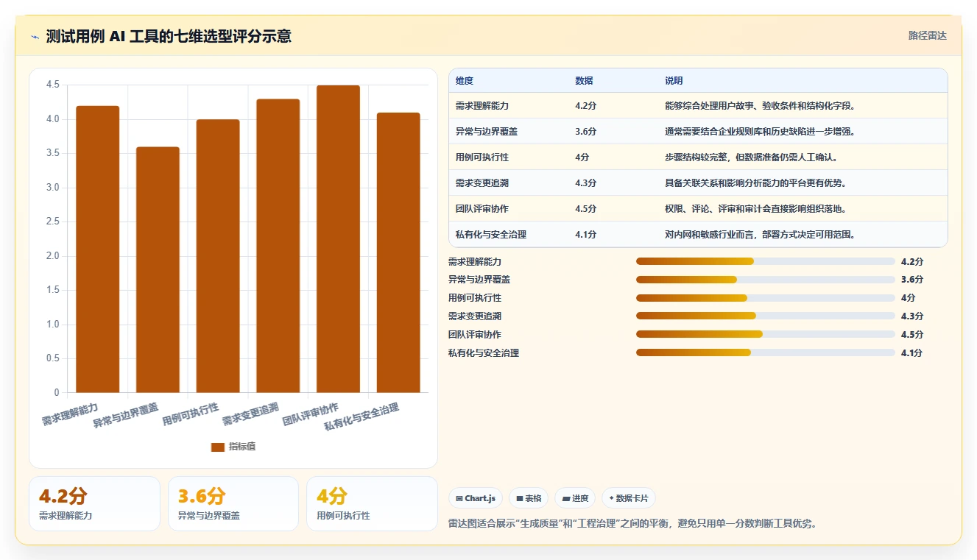Select the 表格 chip
Screen dimensions: 977x560
coord(529,498)
